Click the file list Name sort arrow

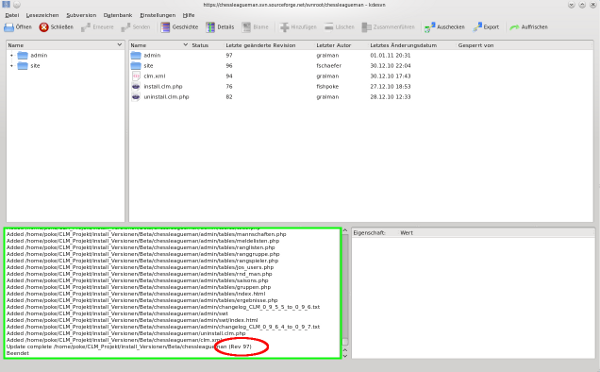click(x=186, y=45)
